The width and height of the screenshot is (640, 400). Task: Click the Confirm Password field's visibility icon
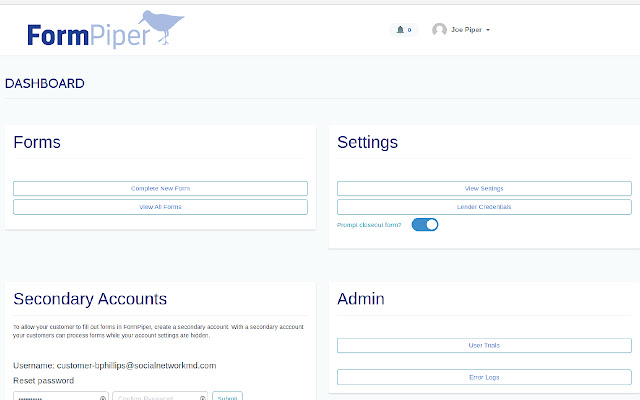[202, 398]
